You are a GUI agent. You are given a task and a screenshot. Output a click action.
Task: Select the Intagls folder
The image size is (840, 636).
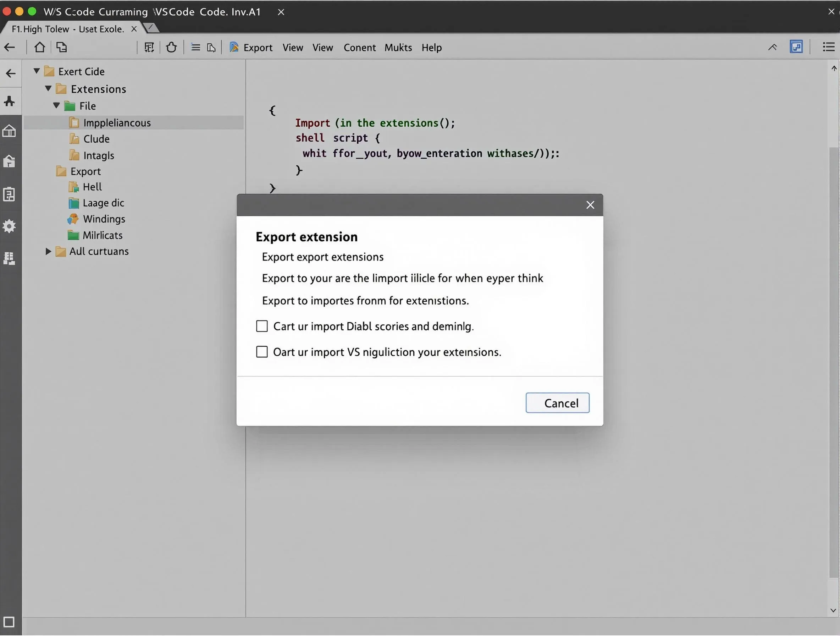99,156
